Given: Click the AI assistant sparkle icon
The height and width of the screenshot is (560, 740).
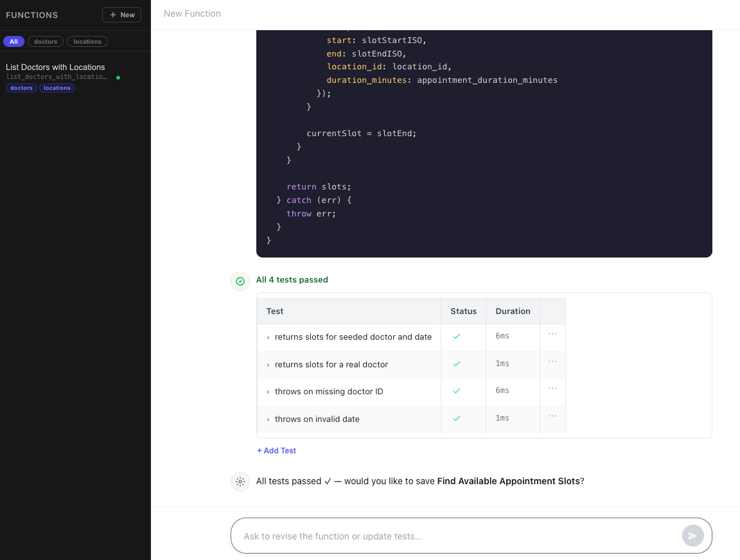Looking at the screenshot, I should click(240, 481).
